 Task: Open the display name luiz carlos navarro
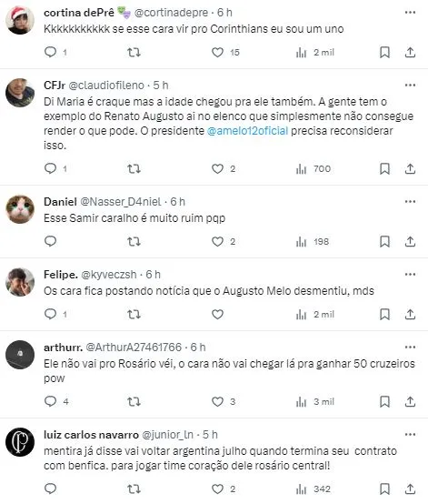pos(91,435)
